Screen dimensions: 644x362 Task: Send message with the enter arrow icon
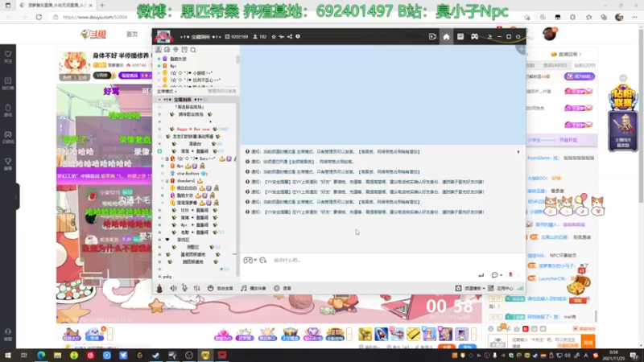[x=481, y=275]
